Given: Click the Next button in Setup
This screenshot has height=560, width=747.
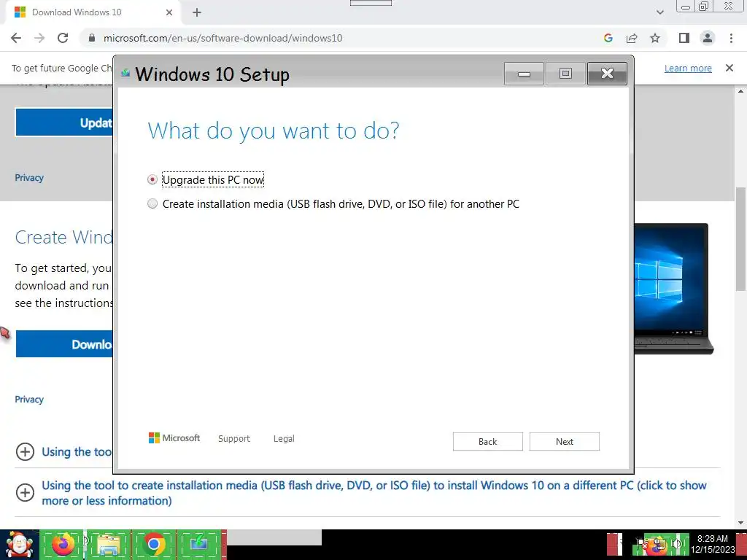Looking at the screenshot, I should point(564,441).
